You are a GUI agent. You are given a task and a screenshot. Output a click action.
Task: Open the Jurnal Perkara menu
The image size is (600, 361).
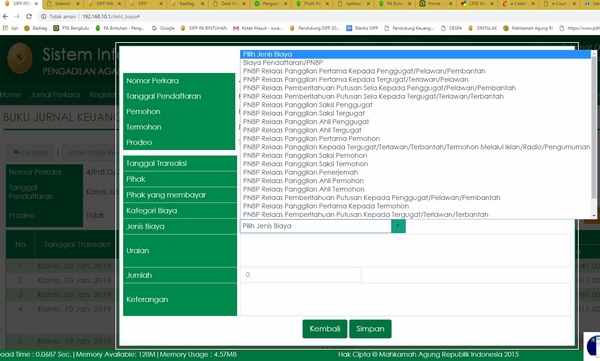[x=55, y=95]
